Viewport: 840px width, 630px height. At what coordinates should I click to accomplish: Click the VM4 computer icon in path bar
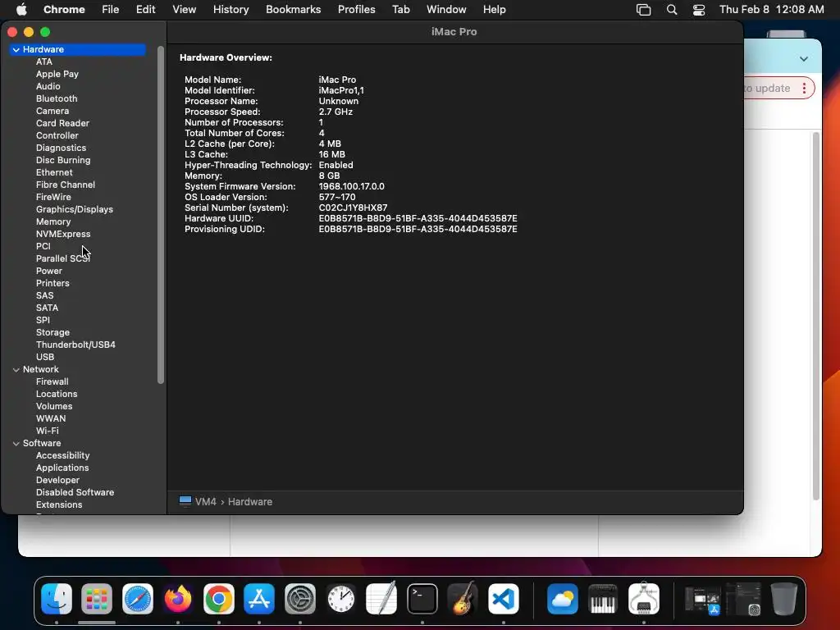[x=185, y=501]
